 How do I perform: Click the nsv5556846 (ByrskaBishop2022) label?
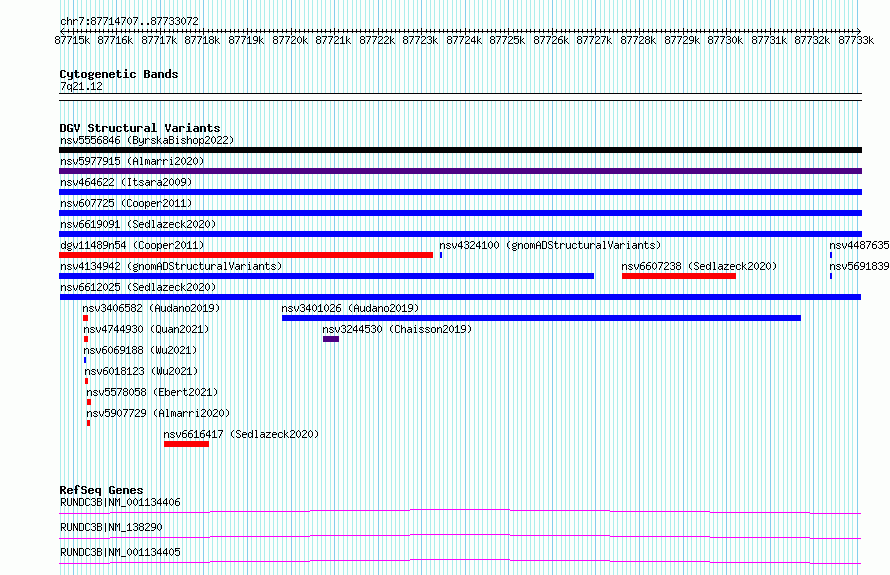pyautogui.click(x=147, y=140)
